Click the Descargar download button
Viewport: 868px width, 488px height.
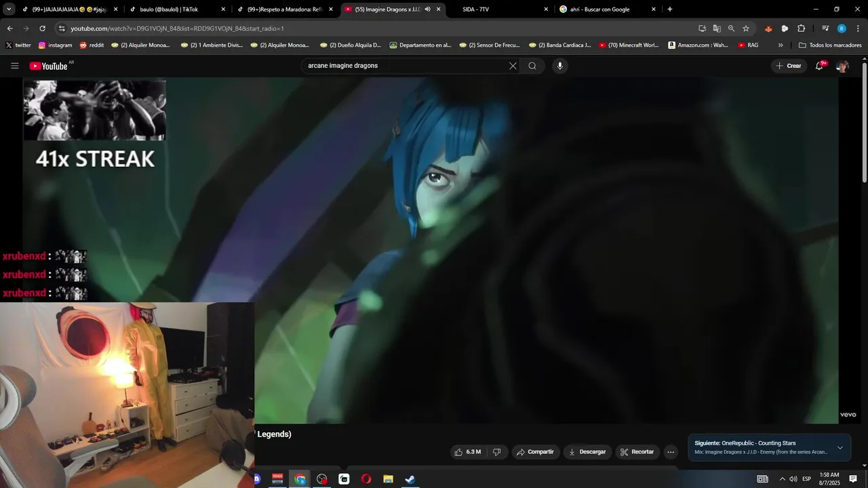pos(587,452)
